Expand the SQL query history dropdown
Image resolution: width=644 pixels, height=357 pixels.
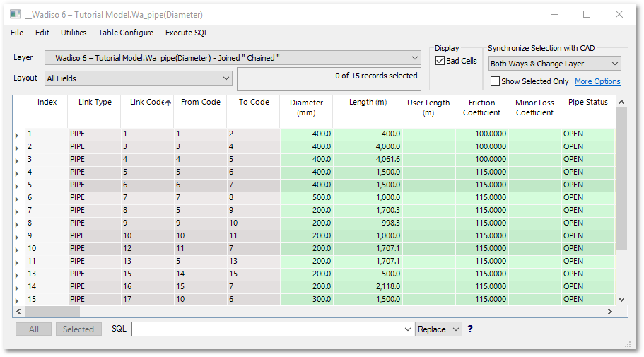click(407, 329)
